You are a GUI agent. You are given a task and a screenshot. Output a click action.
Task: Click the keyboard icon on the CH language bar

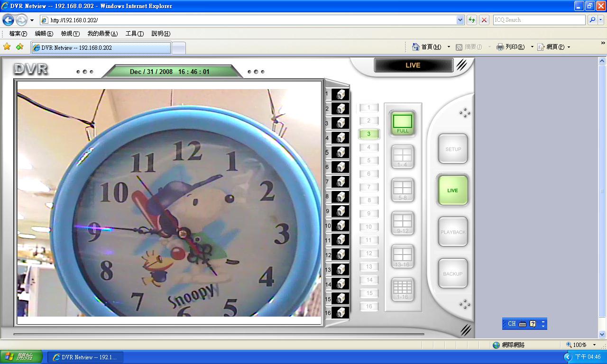click(x=522, y=324)
